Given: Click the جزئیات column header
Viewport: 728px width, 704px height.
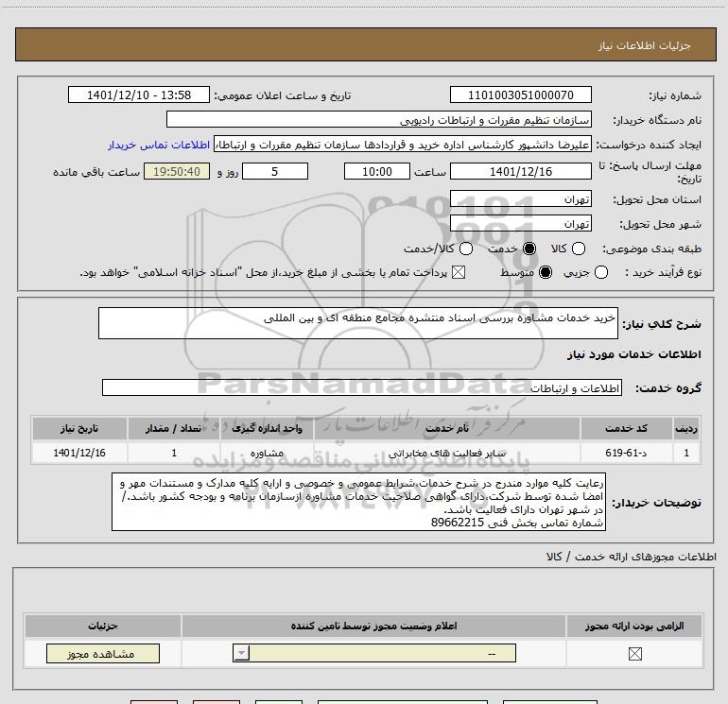Looking at the screenshot, I should 103,626.
